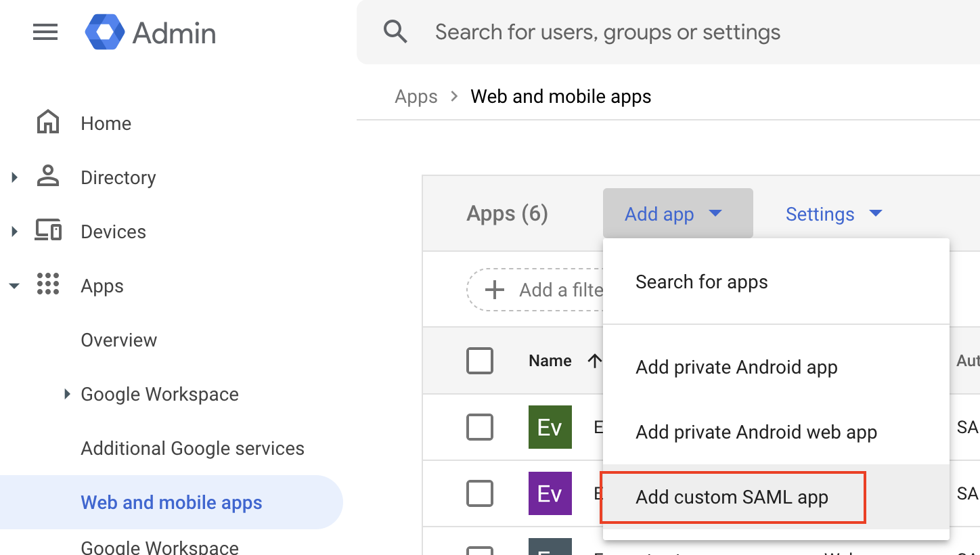
Task: Open Devices in sidebar
Action: tap(113, 231)
